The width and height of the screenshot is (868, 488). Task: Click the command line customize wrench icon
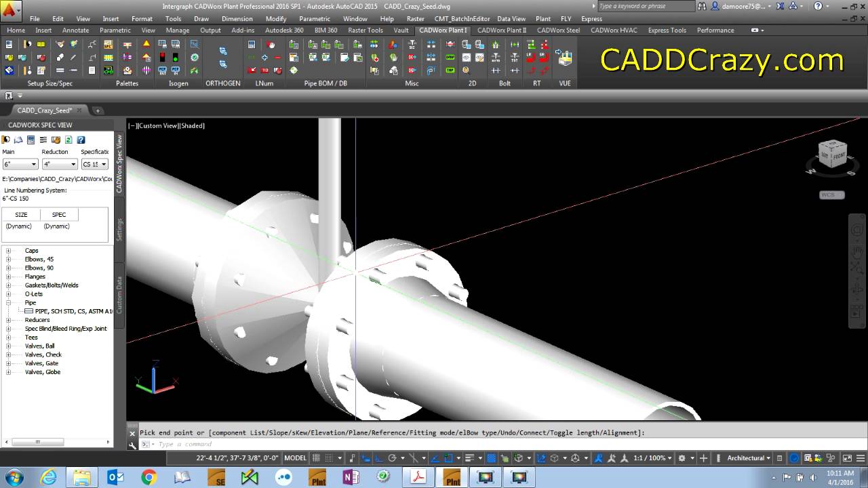click(x=132, y=445)
